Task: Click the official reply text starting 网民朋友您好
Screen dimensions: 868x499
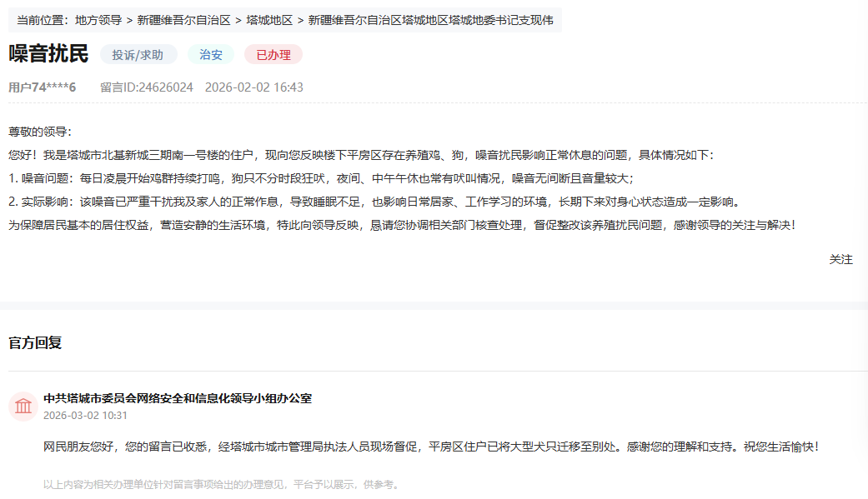Action: [x=431, y=447]
